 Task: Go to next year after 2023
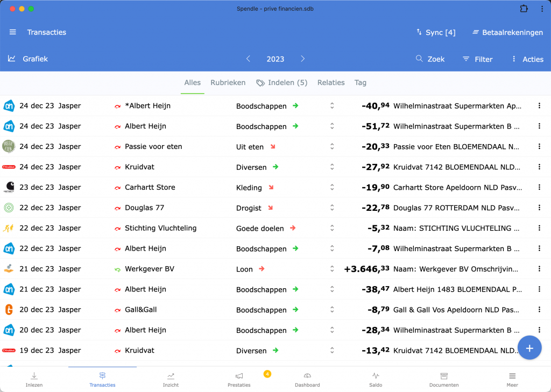303,59
